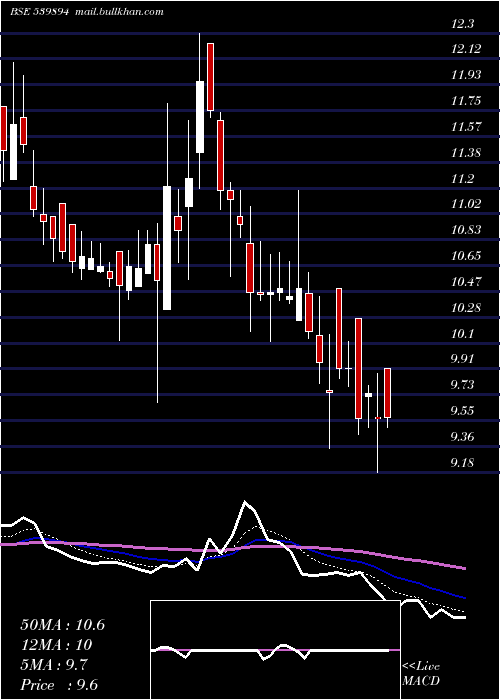500x700 pixels.
Task: Select the 10.1 price axis label
Action: point(462,334)
